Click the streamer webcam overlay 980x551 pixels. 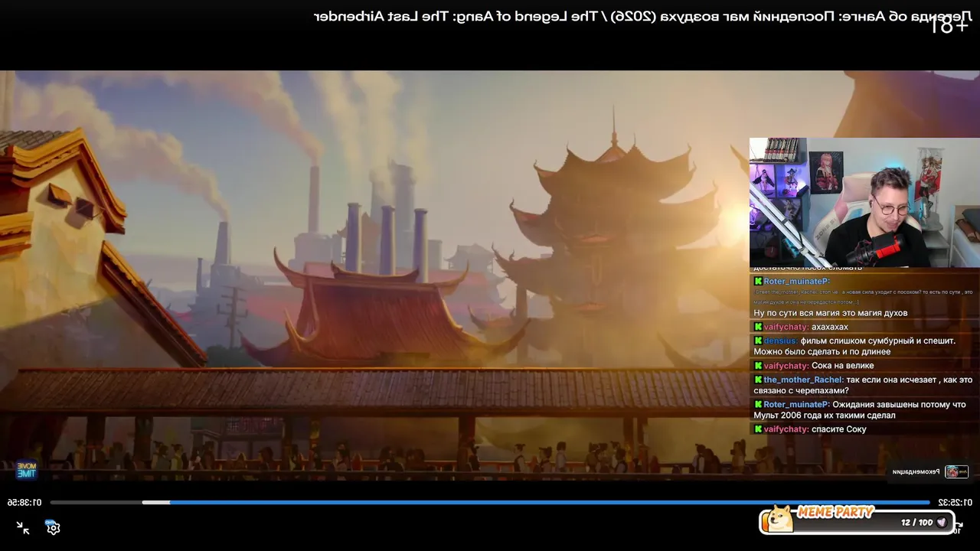(864, 202)
